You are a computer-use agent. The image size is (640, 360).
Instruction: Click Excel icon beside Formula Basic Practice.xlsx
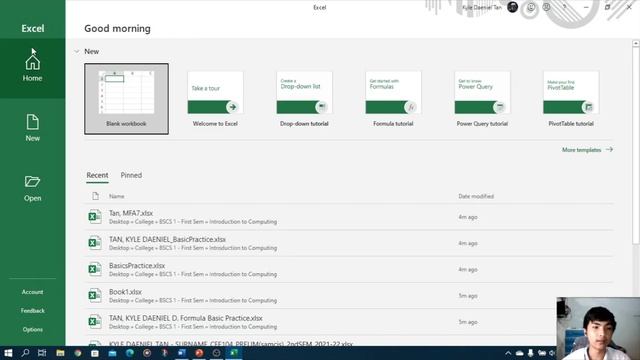[95, 322]
